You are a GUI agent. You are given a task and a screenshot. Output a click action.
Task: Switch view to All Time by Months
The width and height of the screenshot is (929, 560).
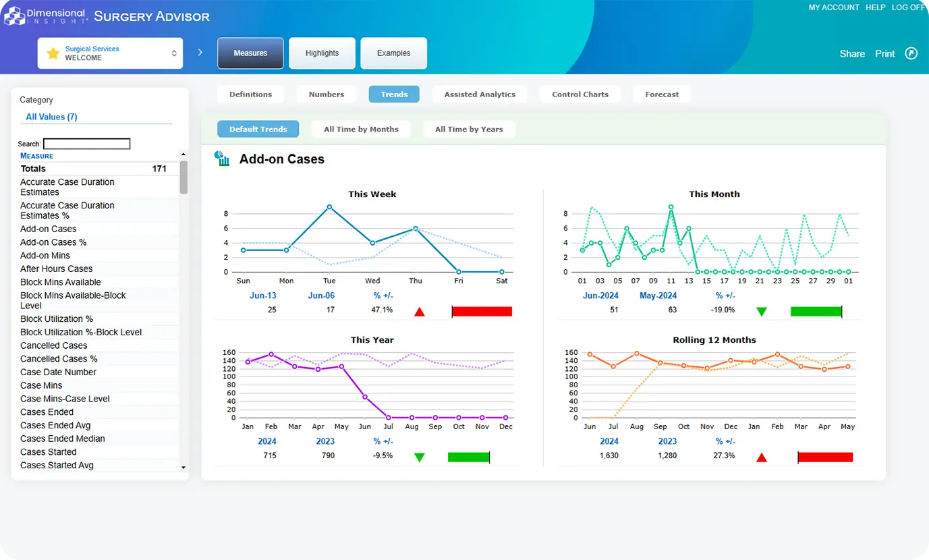click(361, 129)
